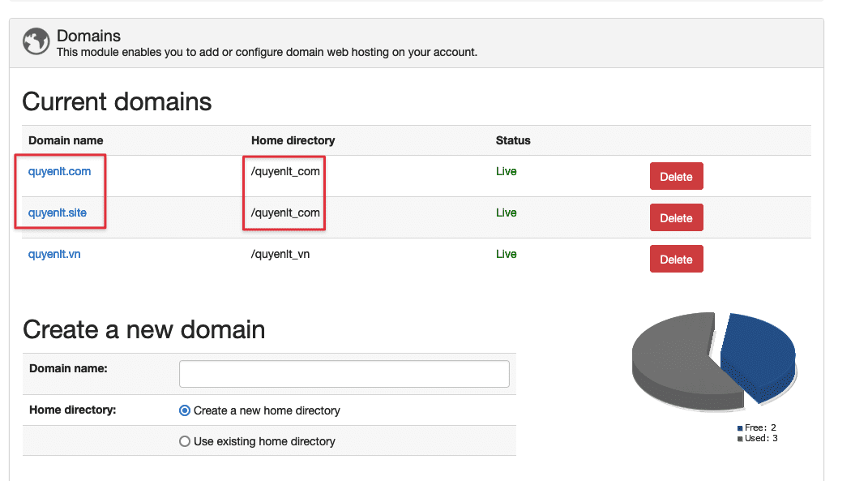This screenshot has width=868, height=481.
Task: Select the gray Used slice of pie chart
Action: tap(673, 357)
